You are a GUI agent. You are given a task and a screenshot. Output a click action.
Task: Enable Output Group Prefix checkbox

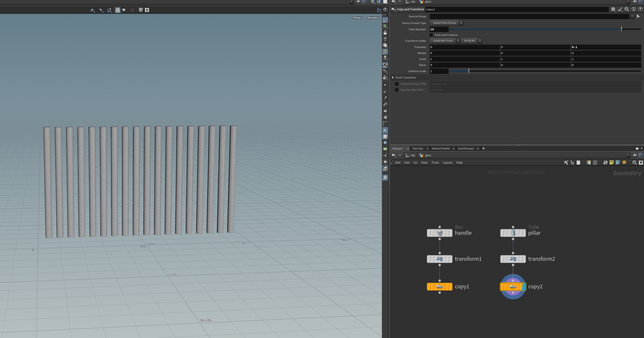397,84
